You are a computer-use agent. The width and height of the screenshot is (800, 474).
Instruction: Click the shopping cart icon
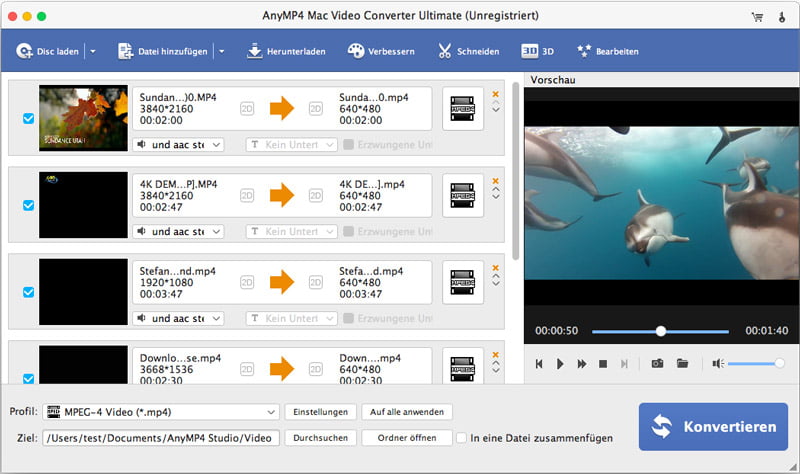757,17
